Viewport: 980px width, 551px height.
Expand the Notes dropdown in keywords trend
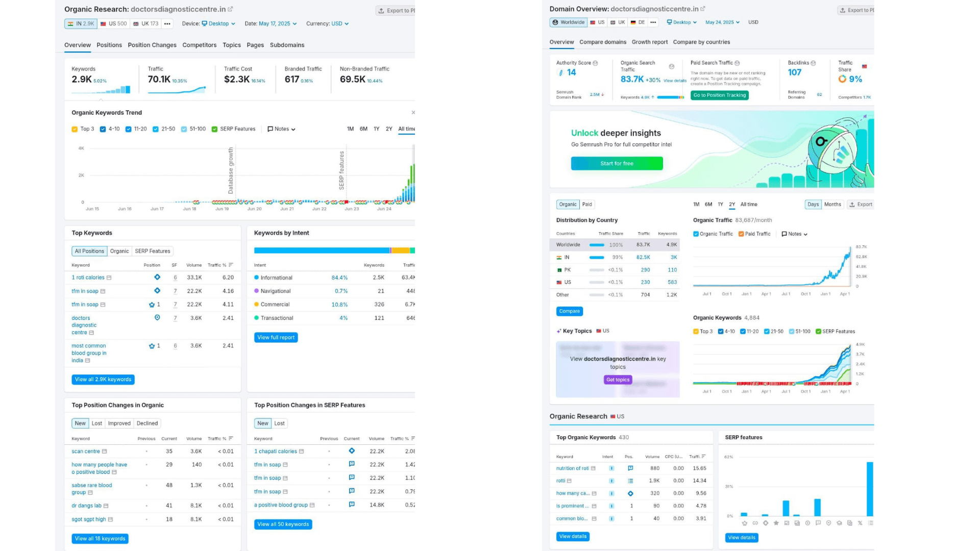281,129
